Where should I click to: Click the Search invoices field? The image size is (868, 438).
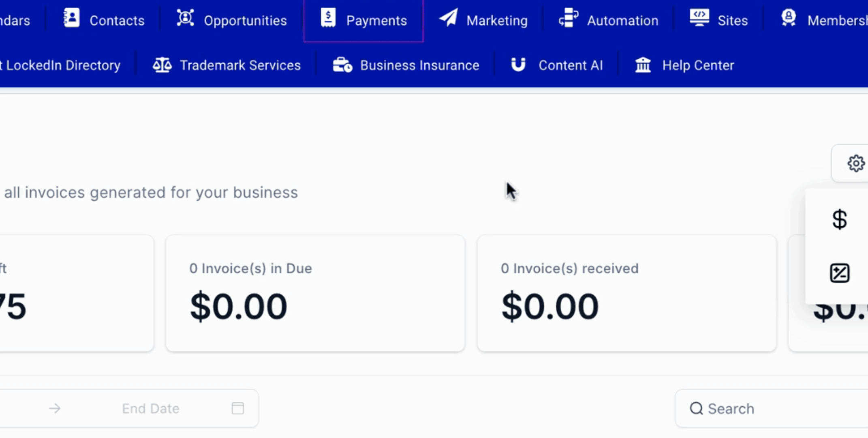pyautogui.click(x=771, y=408)
